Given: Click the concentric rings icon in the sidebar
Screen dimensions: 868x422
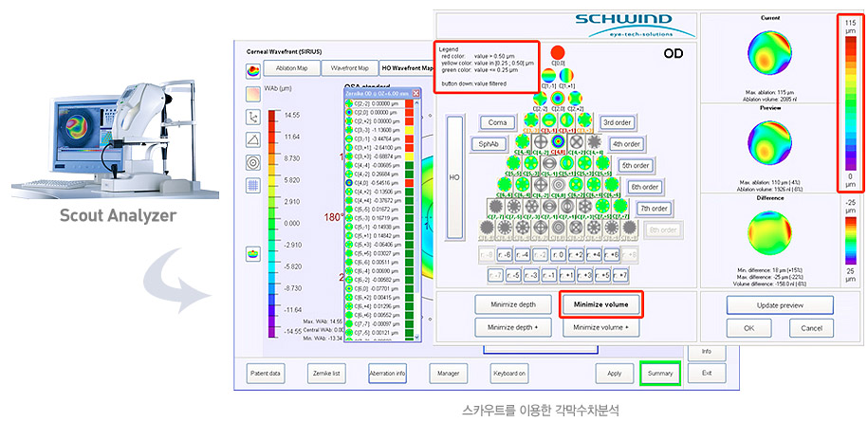Looking at the screenshot, I should tap(253, 163).
